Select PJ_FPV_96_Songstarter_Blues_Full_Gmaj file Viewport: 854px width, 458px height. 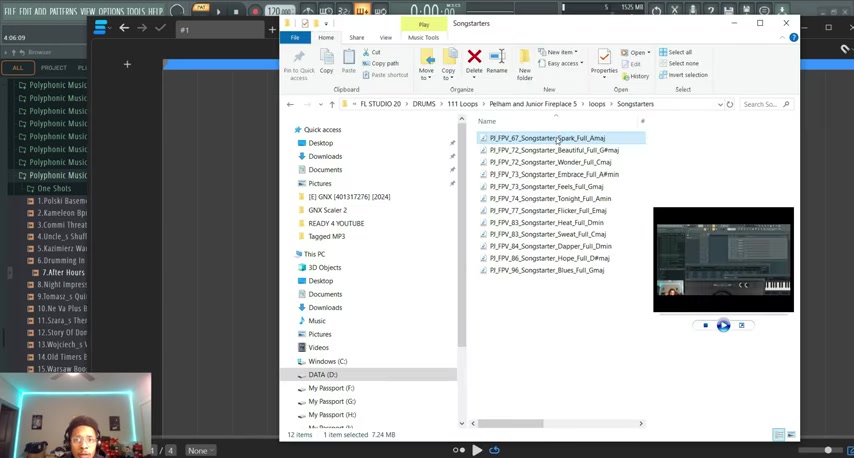click(546, 271)
